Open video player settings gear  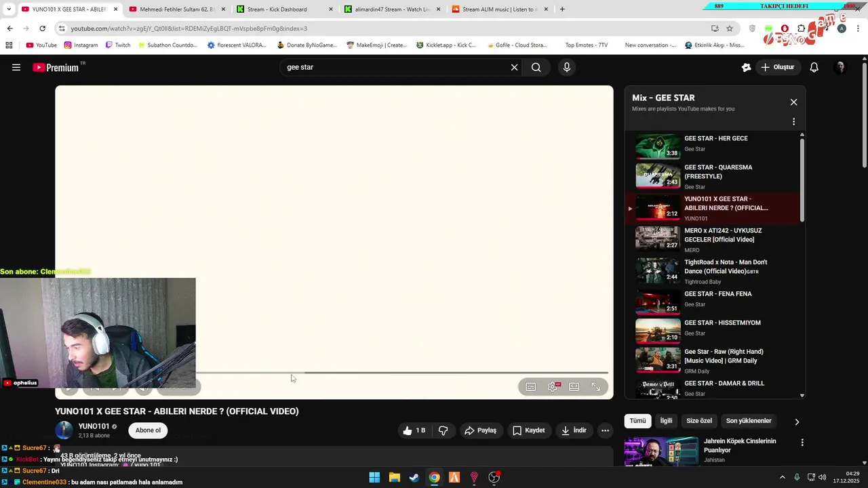(x=553, y=387)
